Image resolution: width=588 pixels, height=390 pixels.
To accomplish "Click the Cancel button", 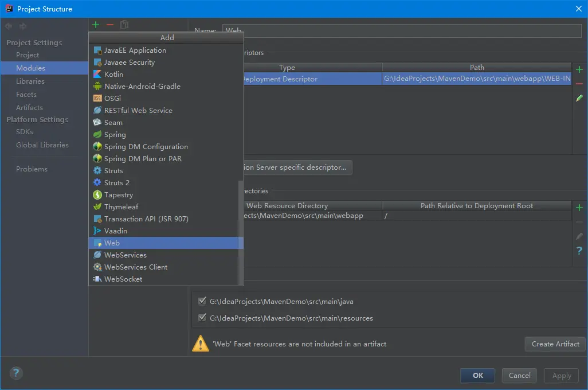I will tap(519, 375).
